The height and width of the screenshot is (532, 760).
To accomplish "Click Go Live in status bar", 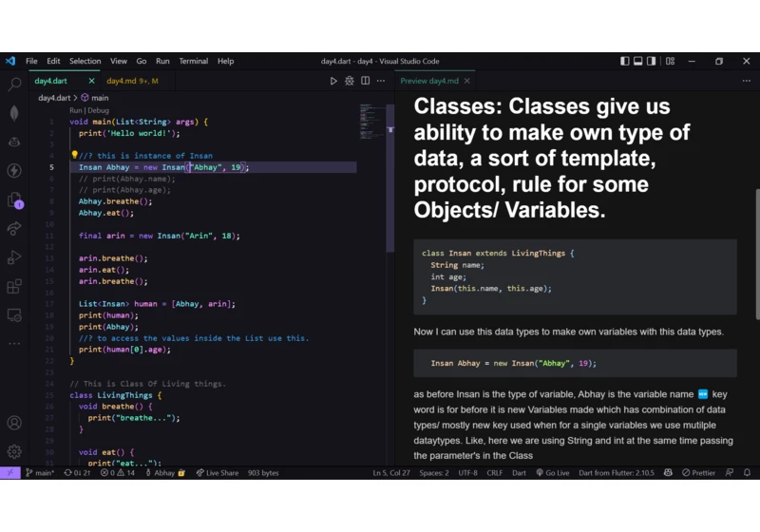I will pyautogui.click(x=552, y=473).
